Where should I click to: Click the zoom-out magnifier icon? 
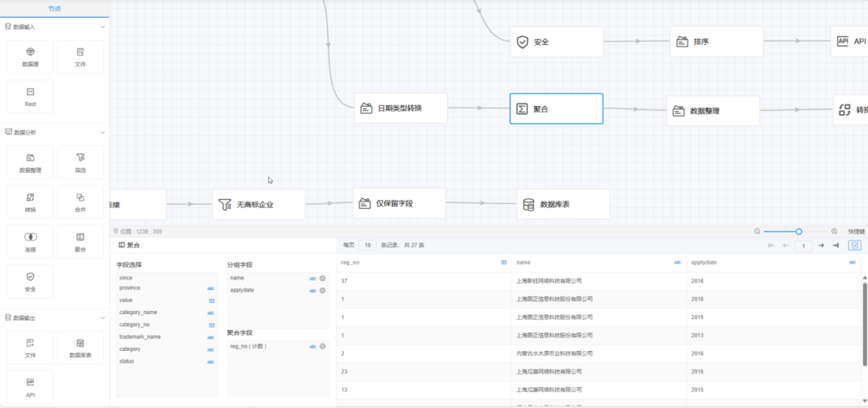pyautogui.click(x=757, y=231)
